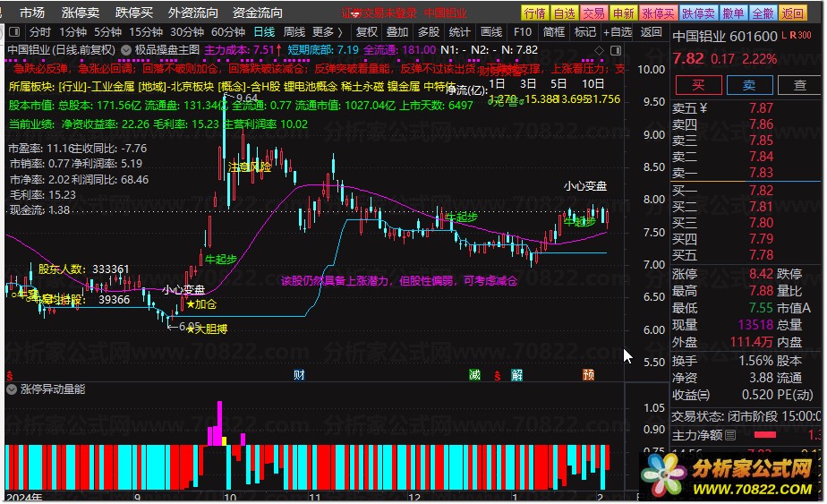Toggle the panel icon at chart header right

(x=616, y=51)
